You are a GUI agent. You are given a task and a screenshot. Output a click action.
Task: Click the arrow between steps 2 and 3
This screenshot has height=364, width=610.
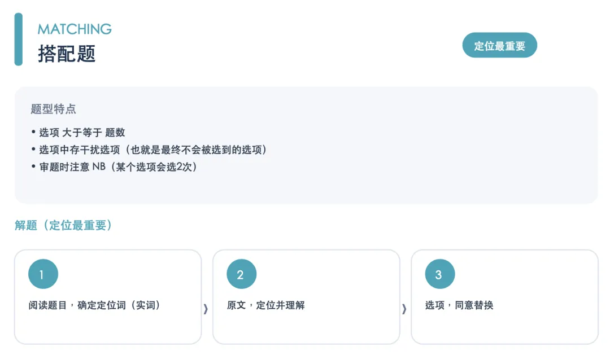[404, 309]
